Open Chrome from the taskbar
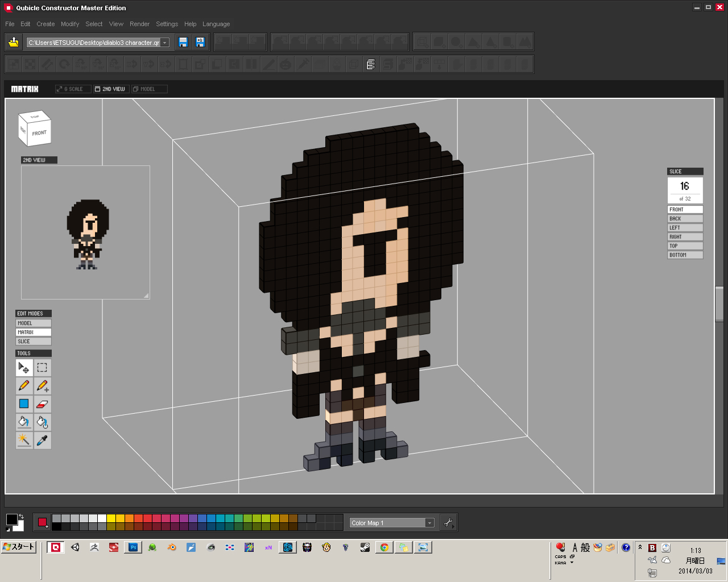The width and height of the screenshot is (728, 582). (384, 547)
